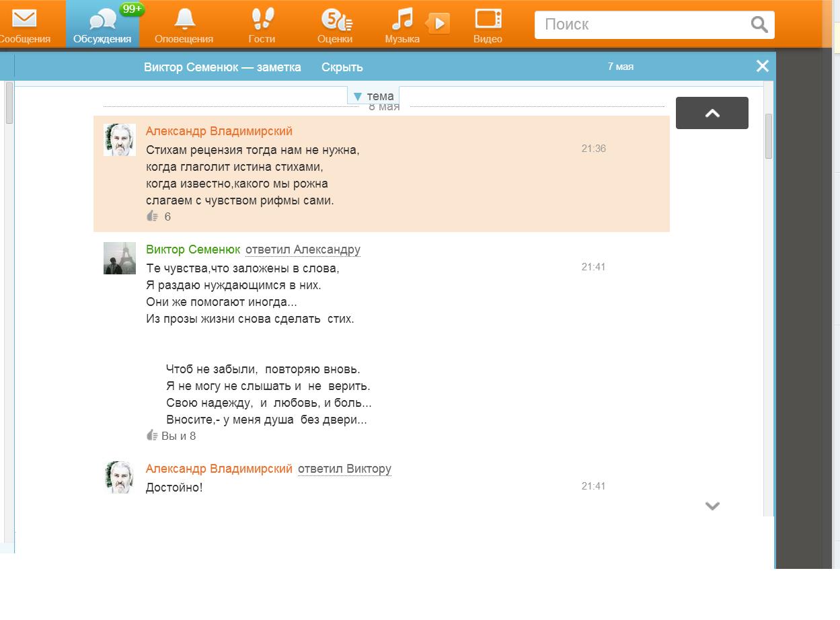Viewport: 840px width, 620px height.
Task: Click Виктор Семенюк's Eiffel tower avatar
Action: [x=120, y=258]
